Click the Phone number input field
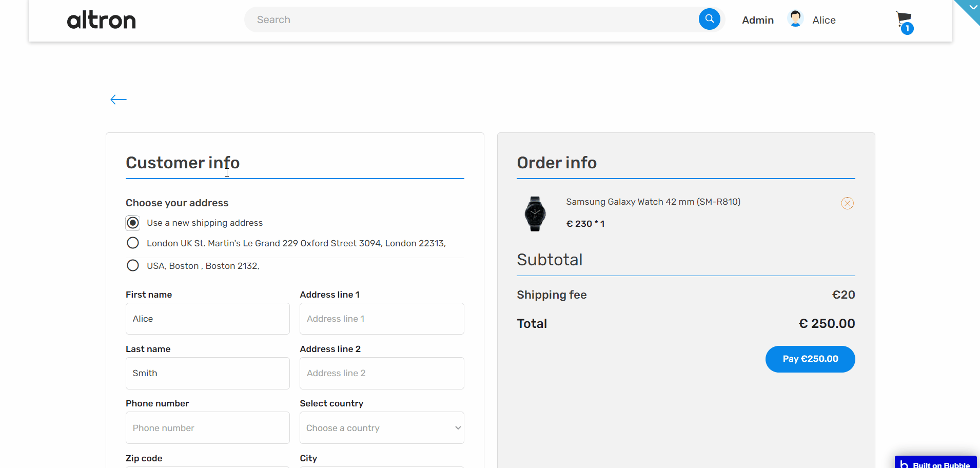Screen dimensions: 980x468 (207, 428)
